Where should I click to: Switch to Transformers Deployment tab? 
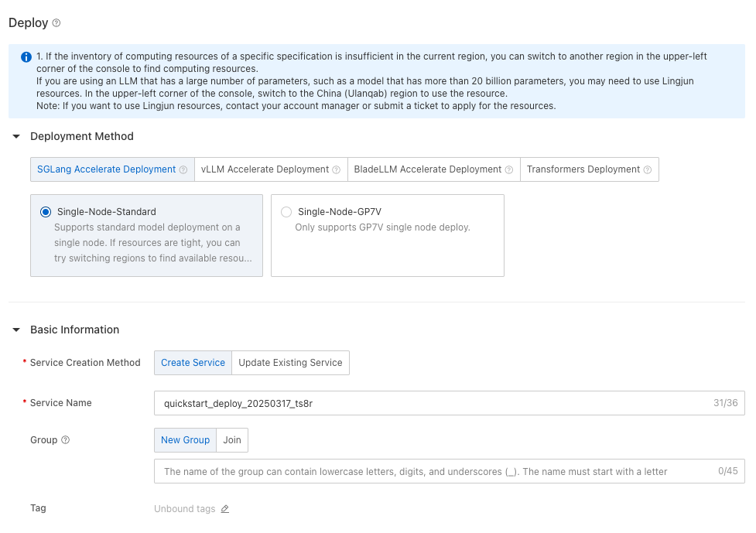tap(583, 169)
